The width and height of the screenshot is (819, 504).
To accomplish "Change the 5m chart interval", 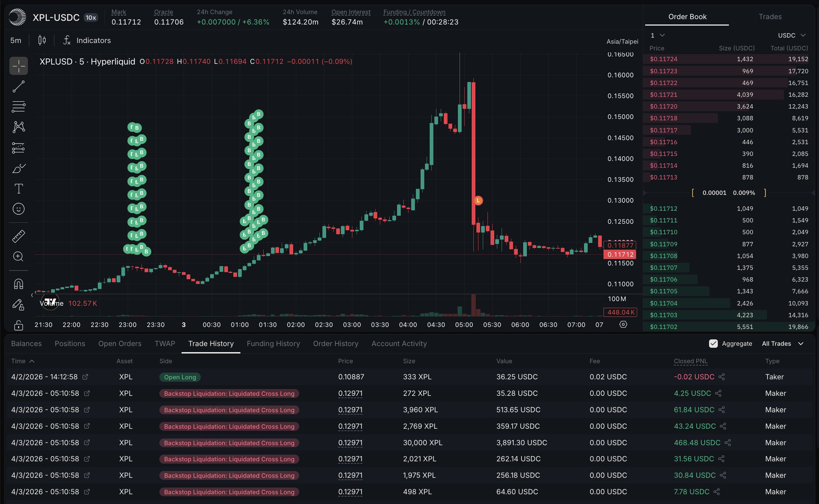I will (16, 40).
